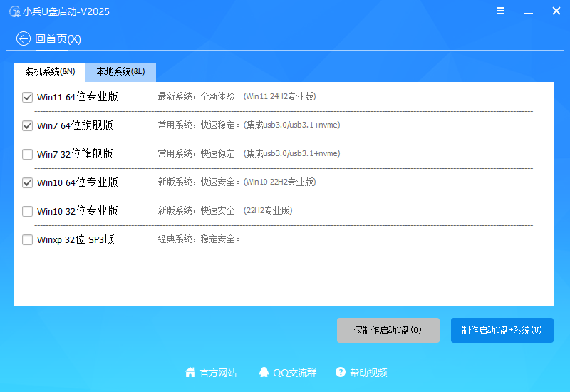
Task: Go back via 回首页(X) label
Action: tap(58, 39)
